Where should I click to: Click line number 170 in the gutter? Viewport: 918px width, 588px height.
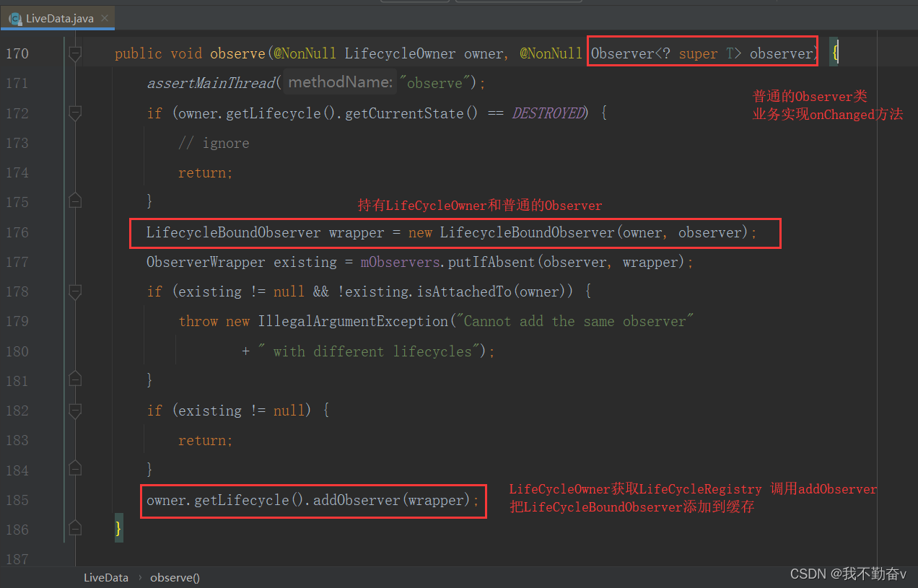click(16, 53)
